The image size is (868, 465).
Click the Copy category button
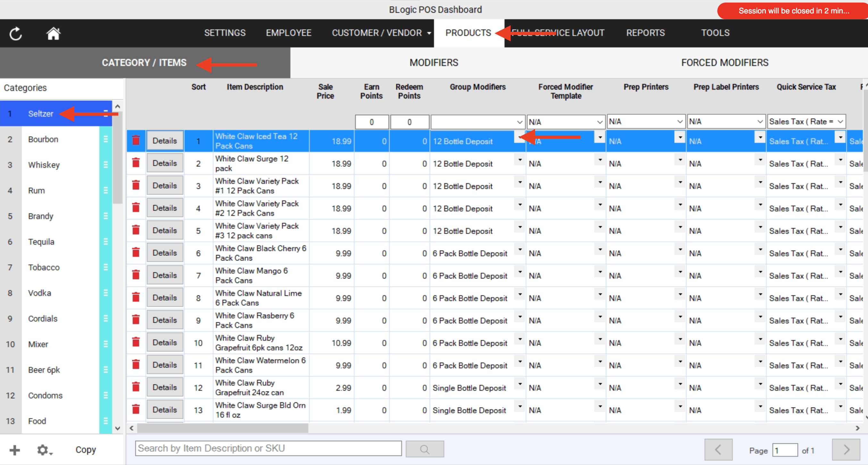[x=86, y=450]
